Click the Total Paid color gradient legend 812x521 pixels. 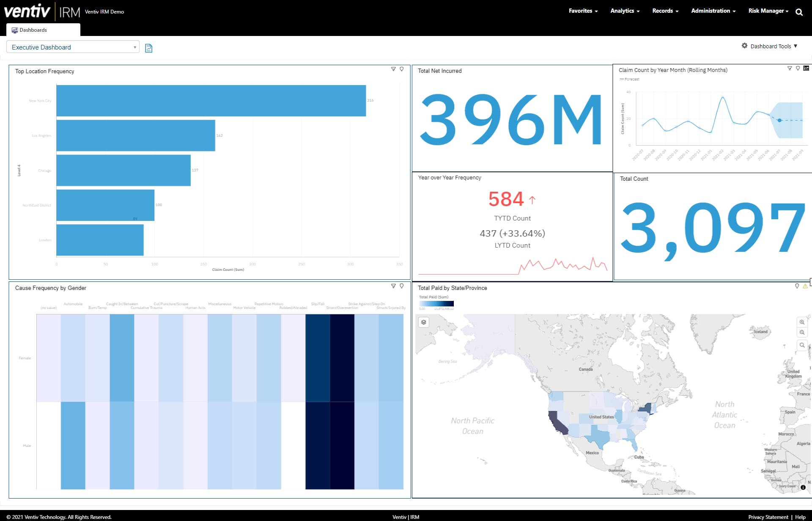point(436,303)
